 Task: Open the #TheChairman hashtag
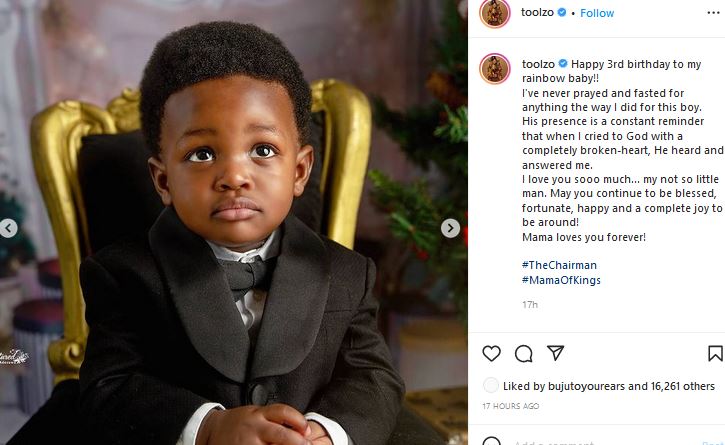click(x=559, y=265)
